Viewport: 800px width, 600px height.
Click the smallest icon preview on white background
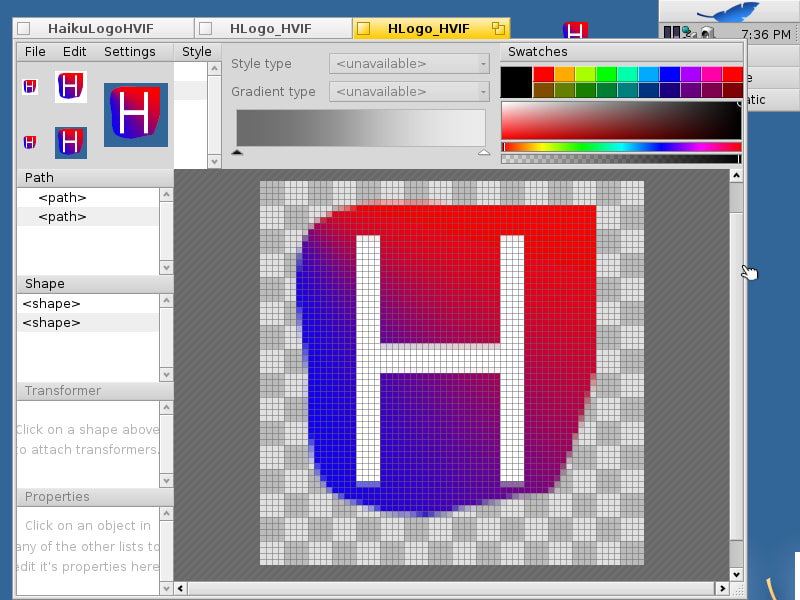coord(30,87)
